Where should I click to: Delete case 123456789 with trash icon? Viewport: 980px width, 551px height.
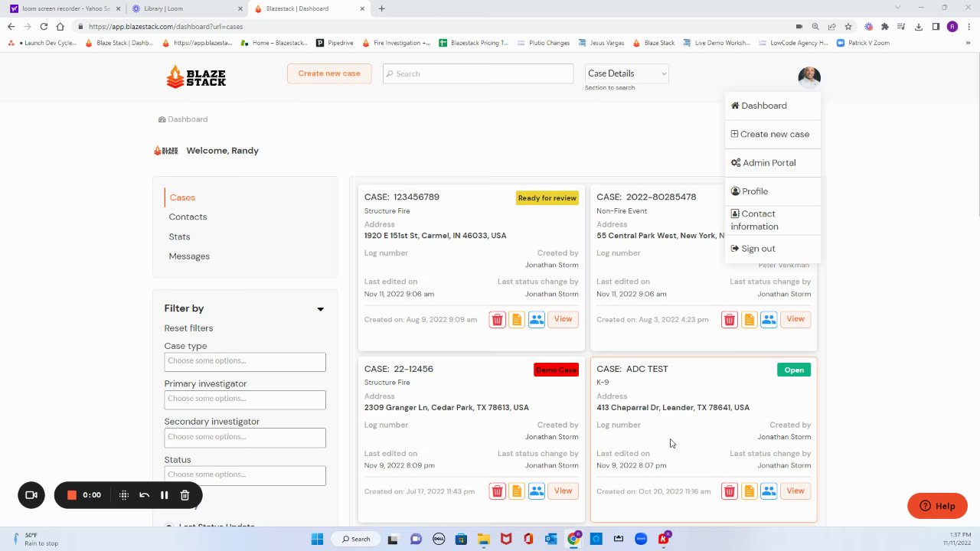click(497, 319)
